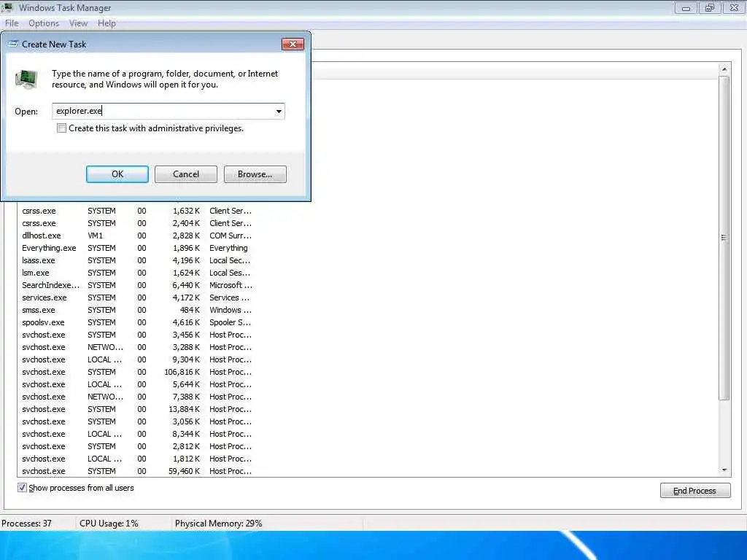Click the Cancel button
The width and height of the screenshot is (747, 560).
click(x=186, y=174)
